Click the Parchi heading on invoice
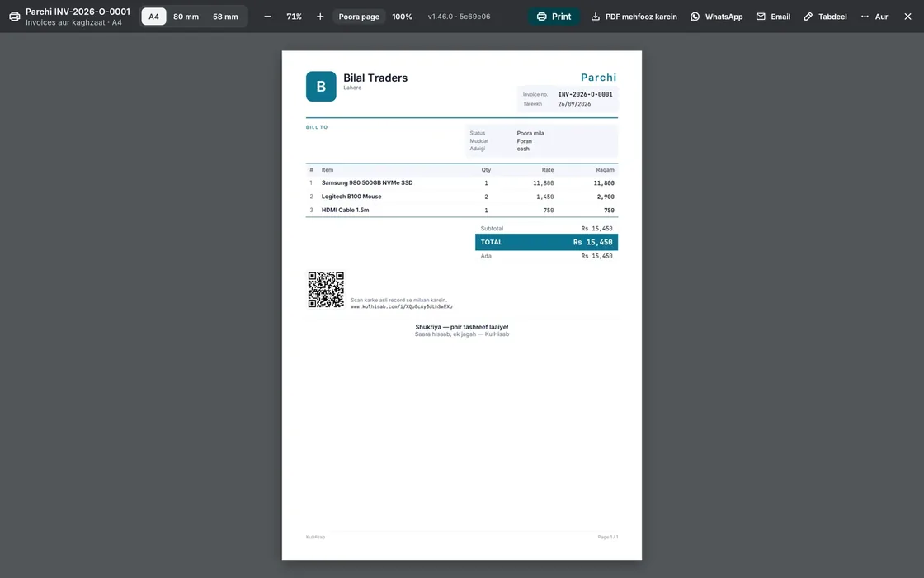Image resolution: width=924 pixels, height=578 pixels. tap(599, 78)
